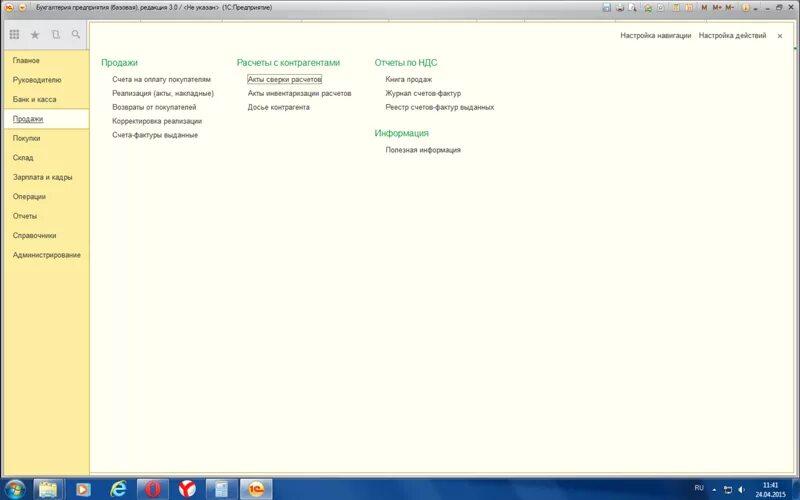The width and height of the screenshot is (800, 500).
Task: Open Корректировка реализации
Action: [157, 121]
